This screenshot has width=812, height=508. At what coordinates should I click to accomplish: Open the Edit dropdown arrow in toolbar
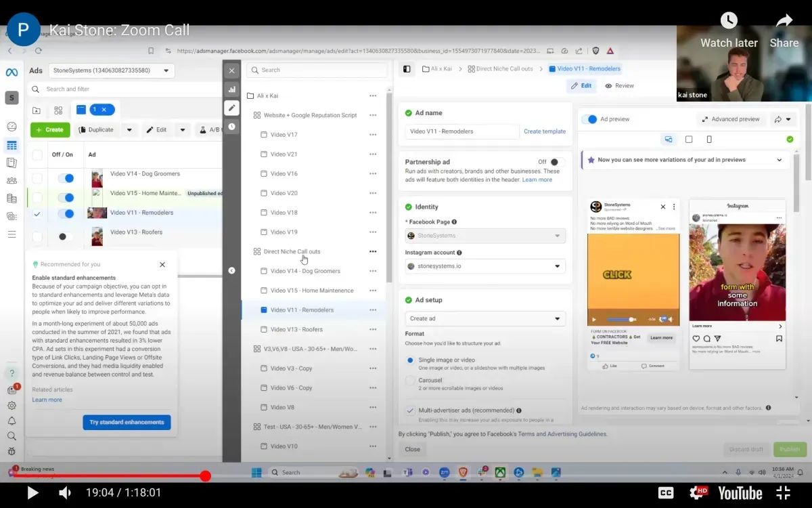(x=182, y=129)
